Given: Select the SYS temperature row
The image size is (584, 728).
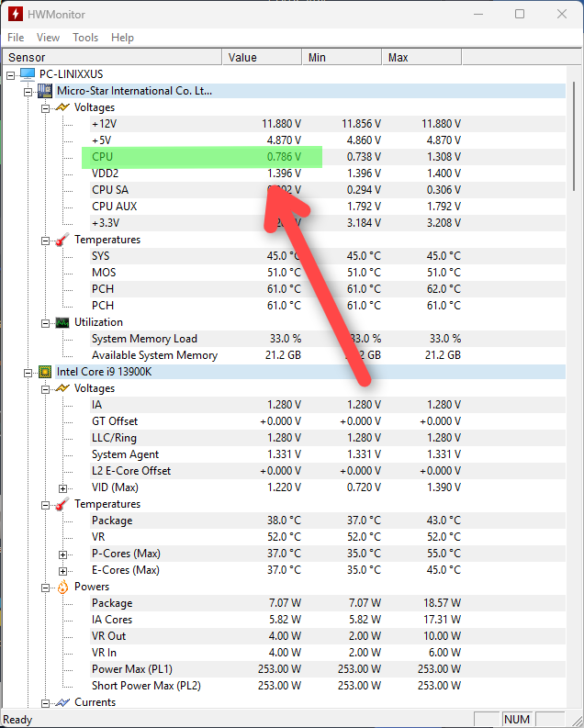Looking at the screenshot, I should pyautogui.click(x=328, y=256).
